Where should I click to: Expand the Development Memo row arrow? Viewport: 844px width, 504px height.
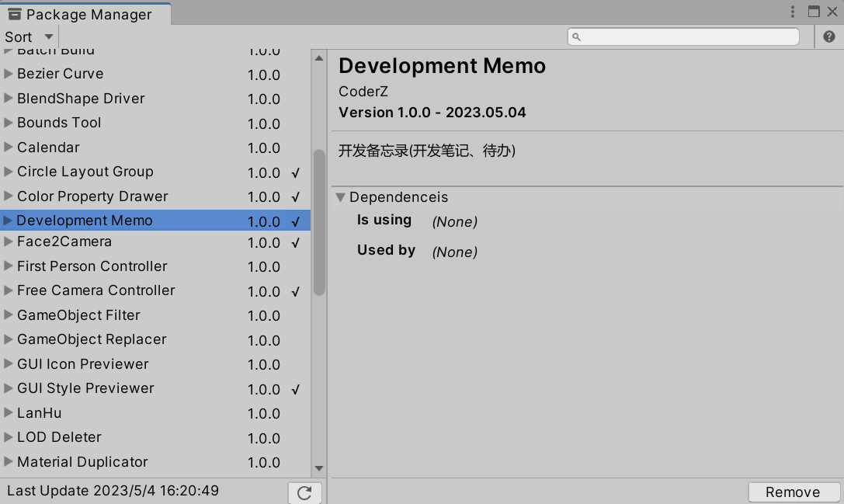(8, 221)
